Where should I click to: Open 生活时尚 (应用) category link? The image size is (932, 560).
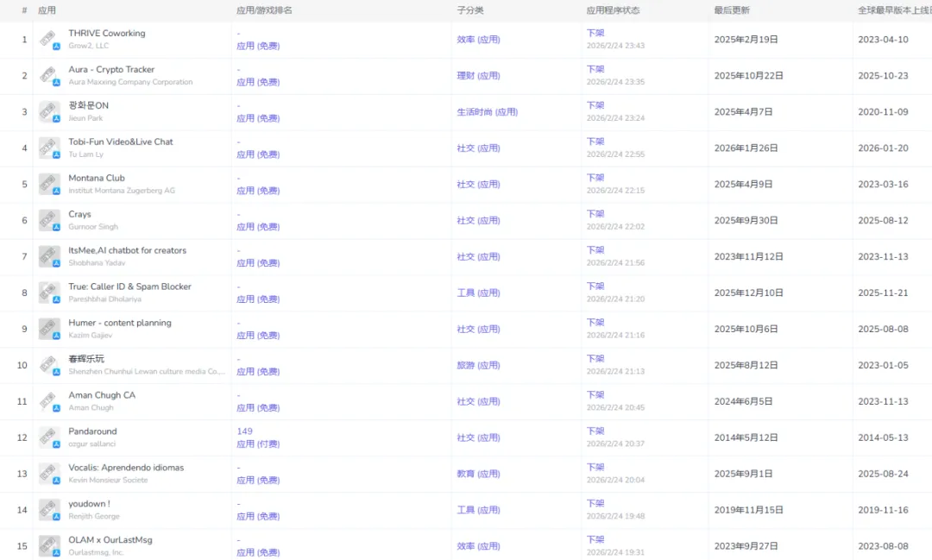point(488,112)
